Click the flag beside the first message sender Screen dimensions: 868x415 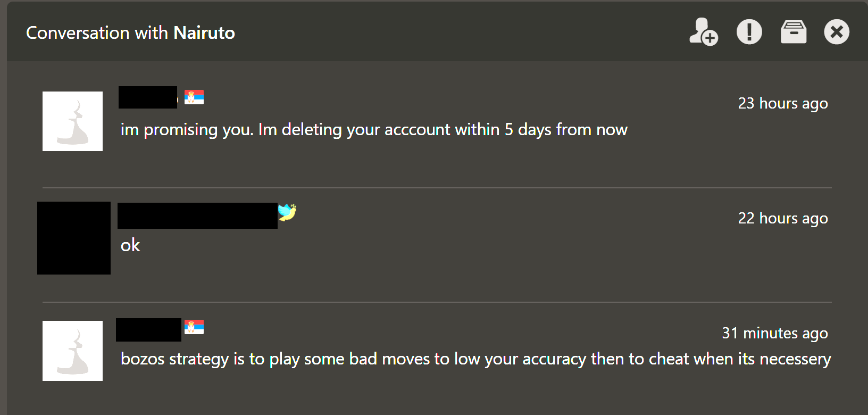[194, 97]
